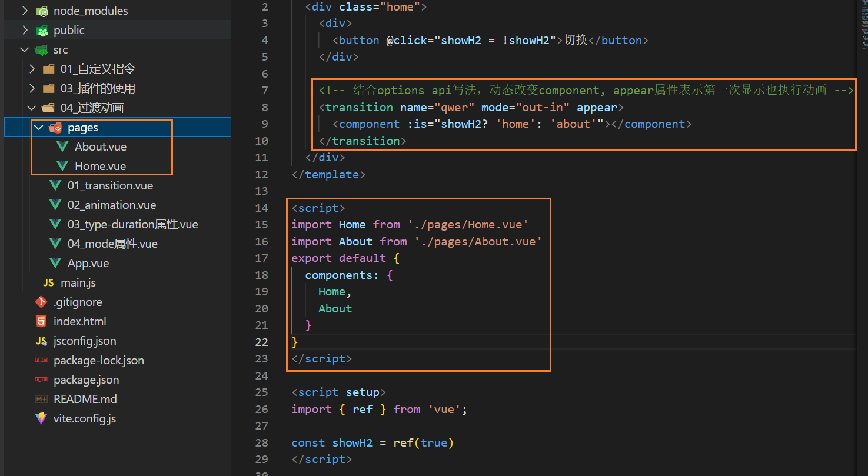868x476 pixels.
Task: Click line number 14 in the gutter
Action: [262, 208]
